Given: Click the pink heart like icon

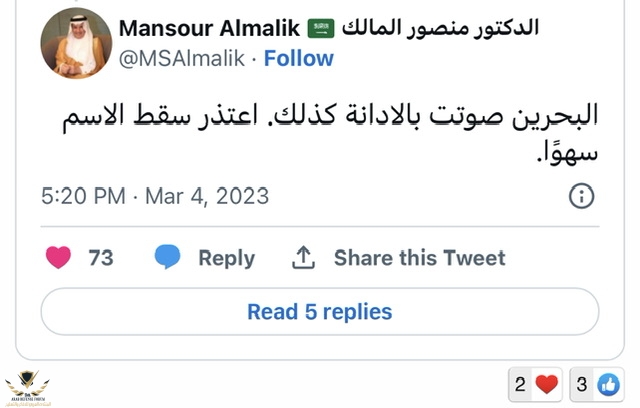Looking at the screenshot, I should (59, 257).
